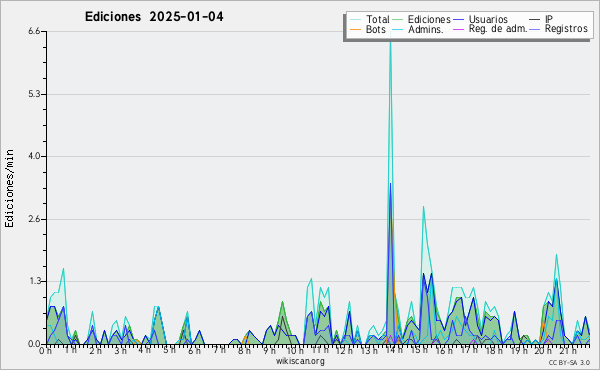Click the chart title 'Ediciones 2025-01-04'
Image resolution: width=600 pixels, height=370 pixels.
coord(154,17)
